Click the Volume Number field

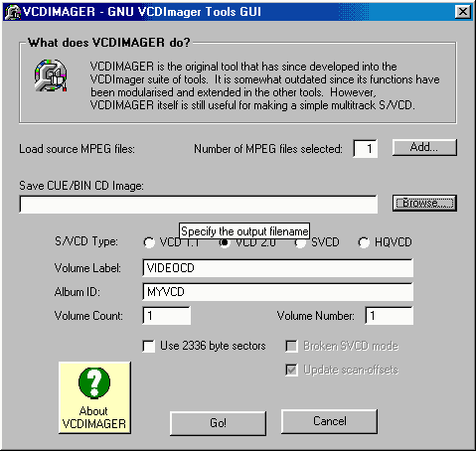390,316
